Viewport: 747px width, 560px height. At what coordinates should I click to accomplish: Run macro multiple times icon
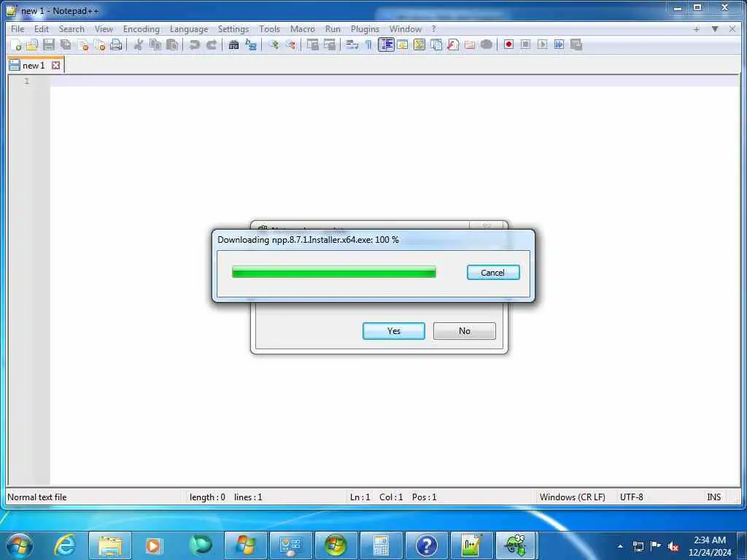(x=560, y=44)
